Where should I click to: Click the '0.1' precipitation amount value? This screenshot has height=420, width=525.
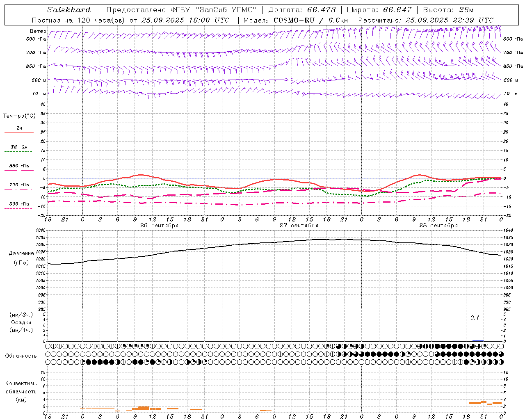(x=475, y=317)
